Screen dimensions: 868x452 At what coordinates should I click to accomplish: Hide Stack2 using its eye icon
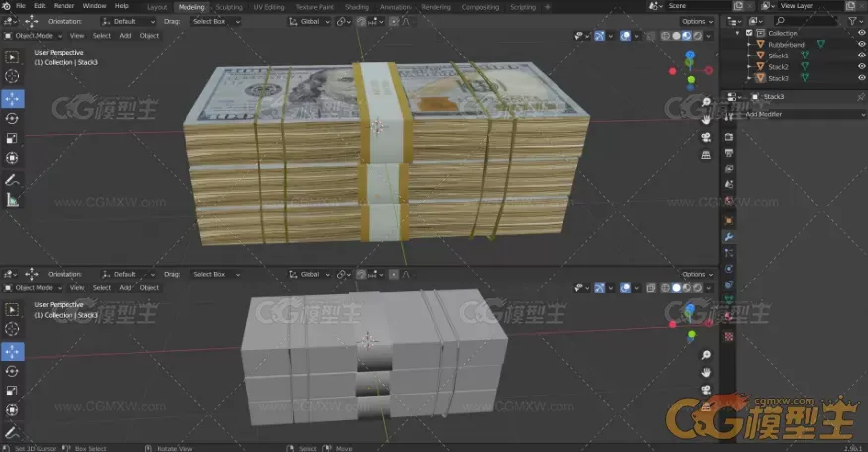click(x=861, y=67)
